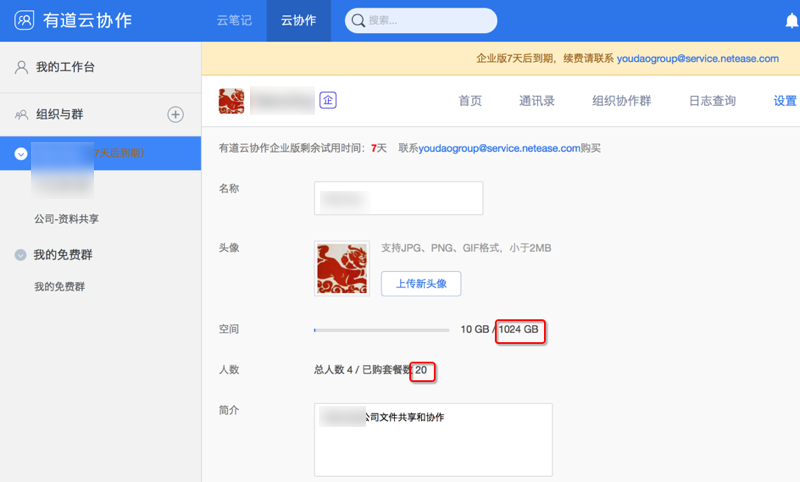
Task: Click the 名称 input field
Action: (x=398, y=198)
